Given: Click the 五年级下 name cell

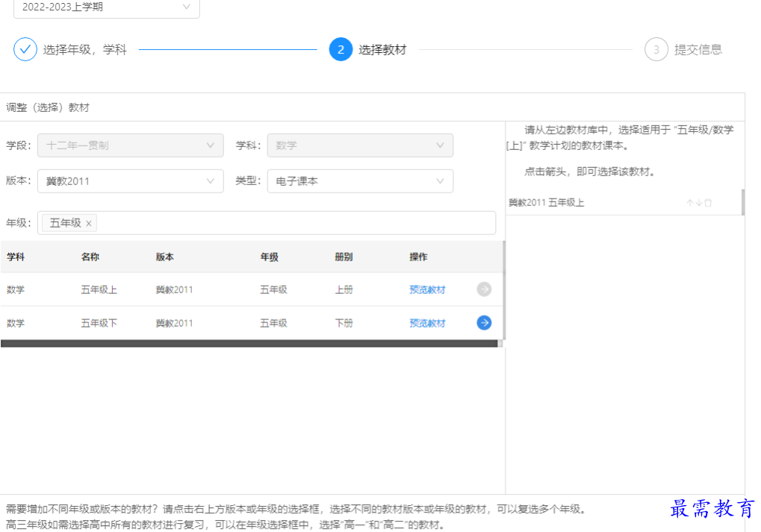Looking at the screenshot, I should 99,323.
